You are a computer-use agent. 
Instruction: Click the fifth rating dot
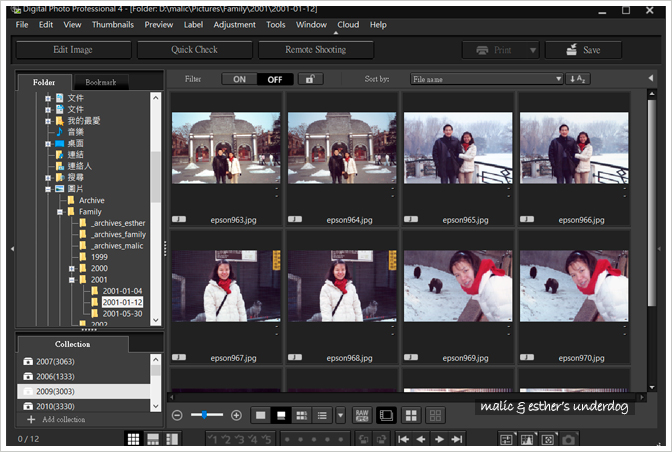pos(341,439)
